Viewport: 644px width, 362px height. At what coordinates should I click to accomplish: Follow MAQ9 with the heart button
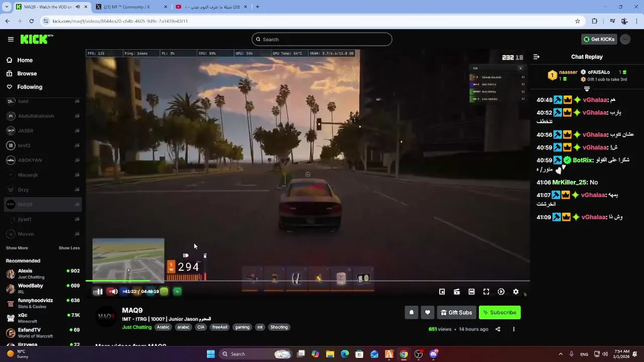(428, 312)
